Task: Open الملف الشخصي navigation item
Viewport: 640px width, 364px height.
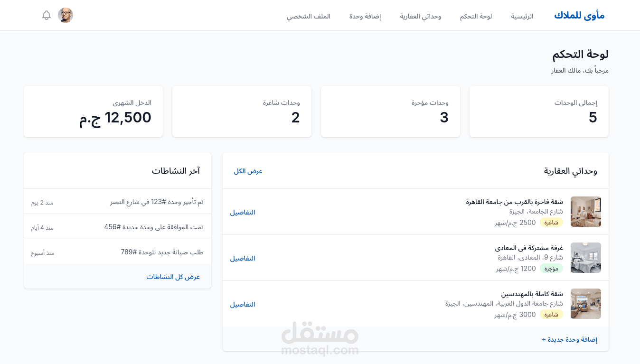Action: pos(309,16)
